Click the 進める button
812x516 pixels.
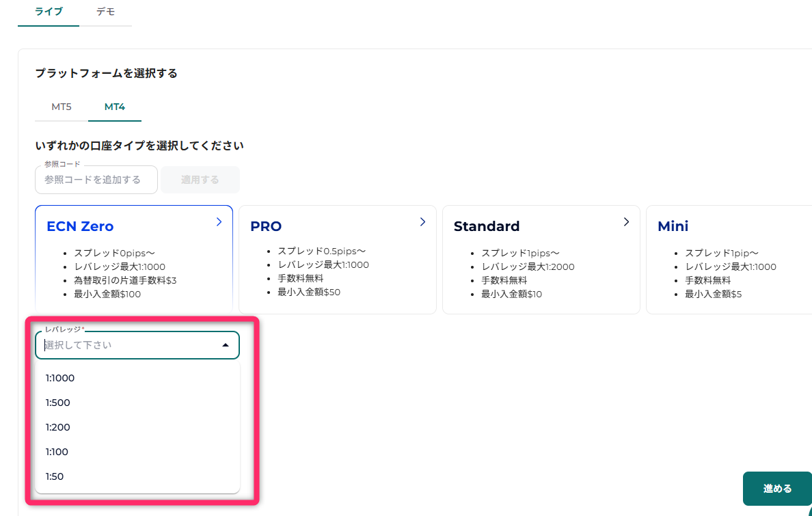pyautogui.click(x=777, y=489)
